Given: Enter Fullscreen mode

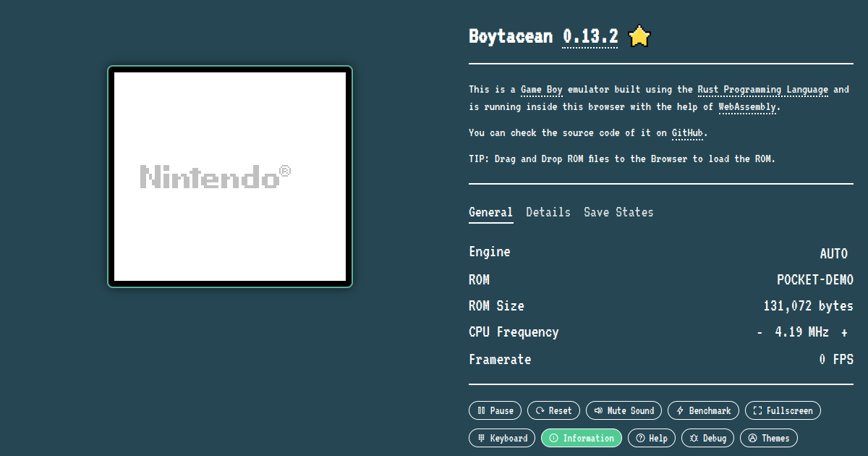Looking at the screenshot, I should [x=783, y=410].
